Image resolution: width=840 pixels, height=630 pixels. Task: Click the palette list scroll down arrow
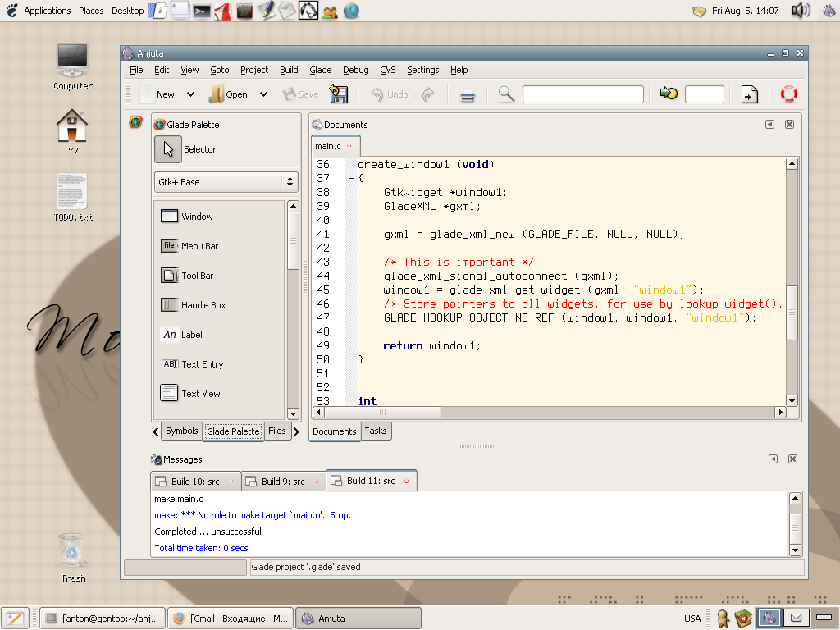pyautogui.click(x=293, y=413)
